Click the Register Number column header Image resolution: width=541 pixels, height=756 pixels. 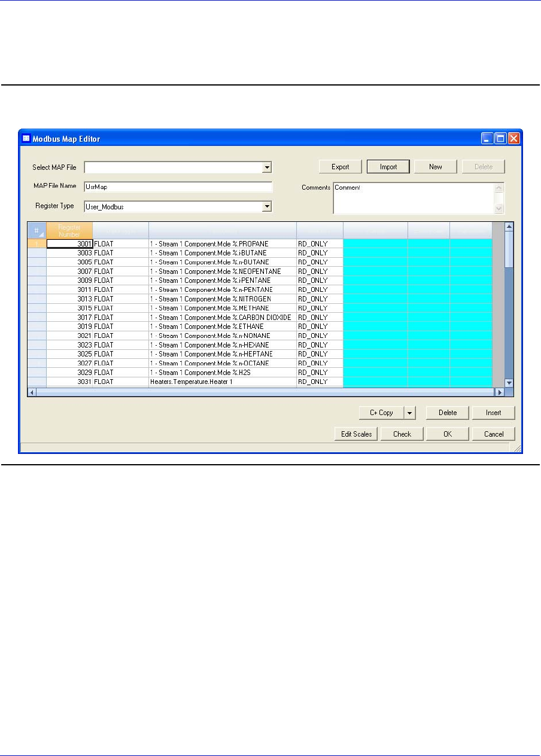[69, 231]
